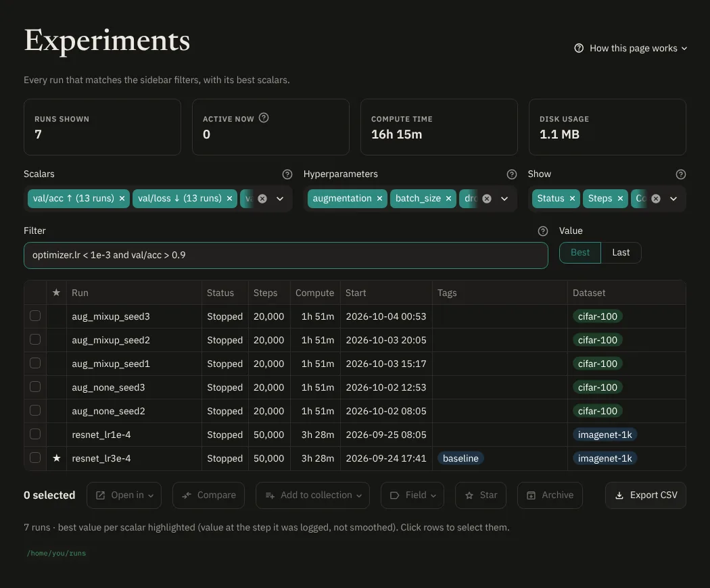Click the Show section help icon
This screenshot has height=588, width=710.
pyautogui.click(x=680, y=174)
